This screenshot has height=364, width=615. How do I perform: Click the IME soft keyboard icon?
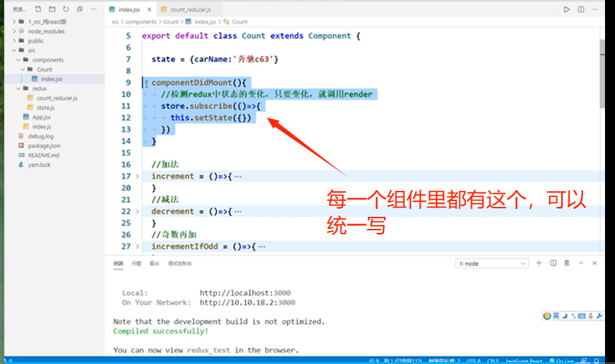tap(582, 315)
